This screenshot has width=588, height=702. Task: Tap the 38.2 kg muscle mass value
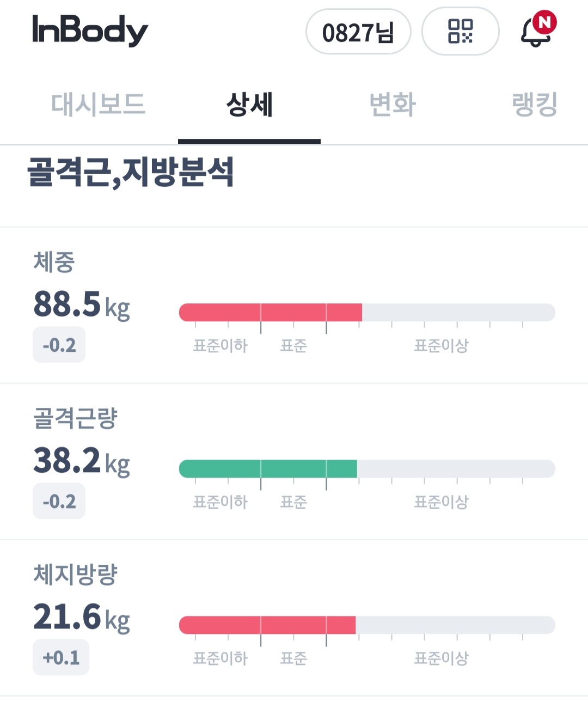(82, 461)
